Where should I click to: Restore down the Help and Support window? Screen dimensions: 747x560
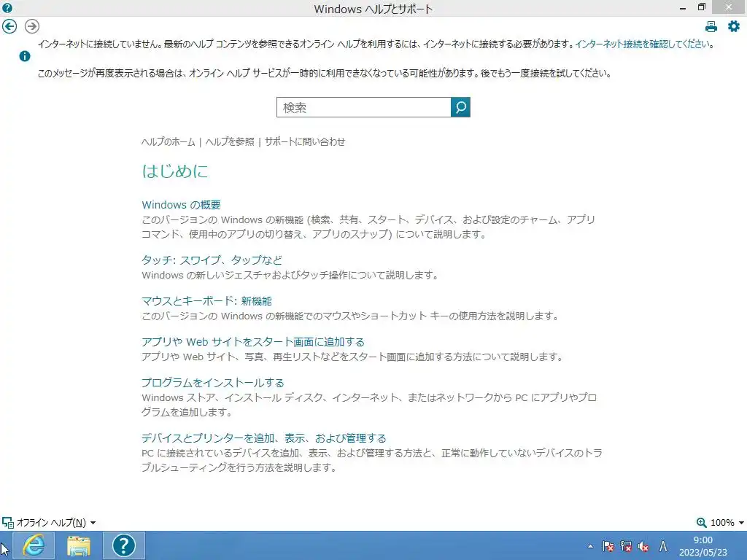(701, 7)
